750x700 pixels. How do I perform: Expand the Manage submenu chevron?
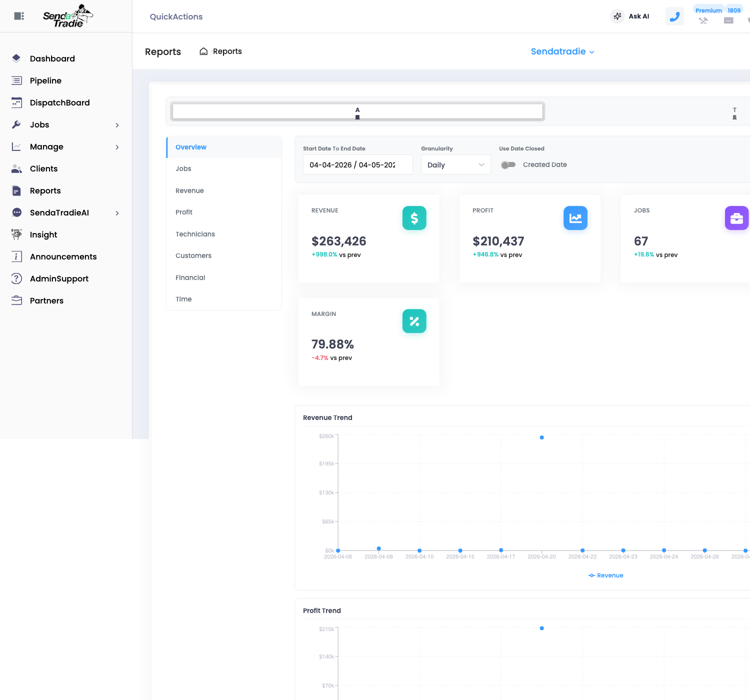tap(117, 147)
